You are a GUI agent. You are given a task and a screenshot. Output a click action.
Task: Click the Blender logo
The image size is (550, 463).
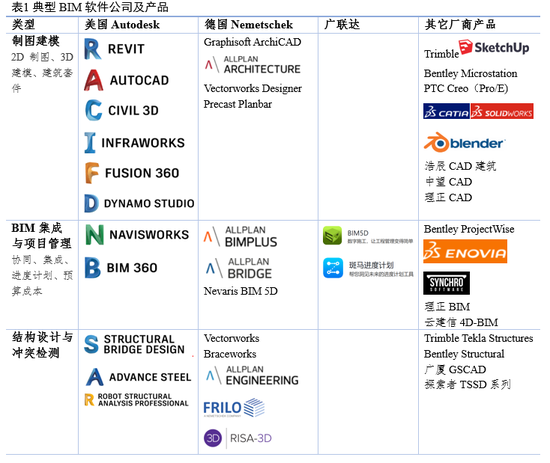464,142
